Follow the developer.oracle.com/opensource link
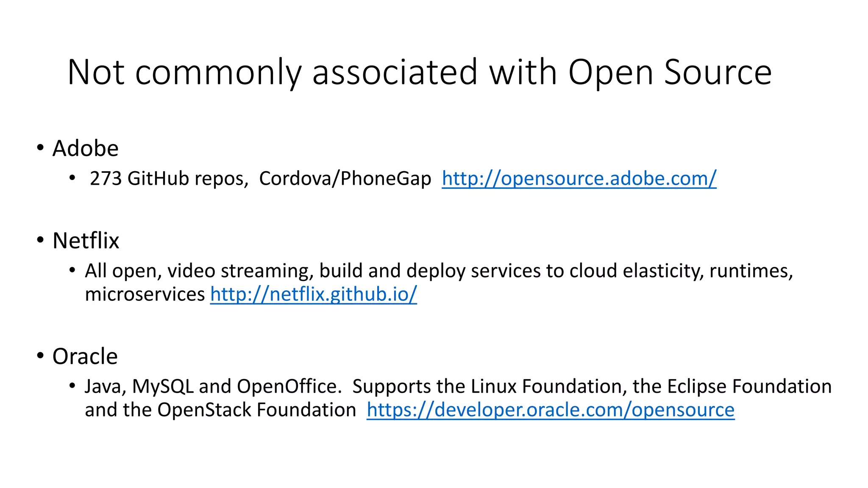Screen dimensions: 868x488 (x=550, y=410)
